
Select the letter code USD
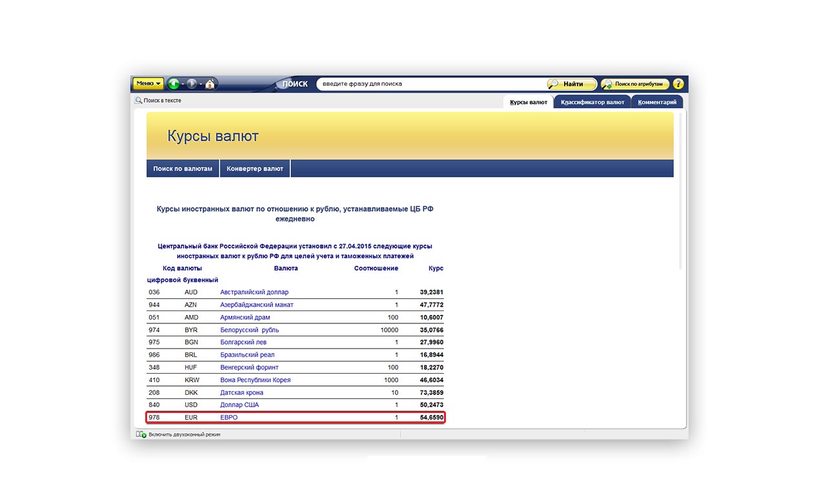coord(191,405)
